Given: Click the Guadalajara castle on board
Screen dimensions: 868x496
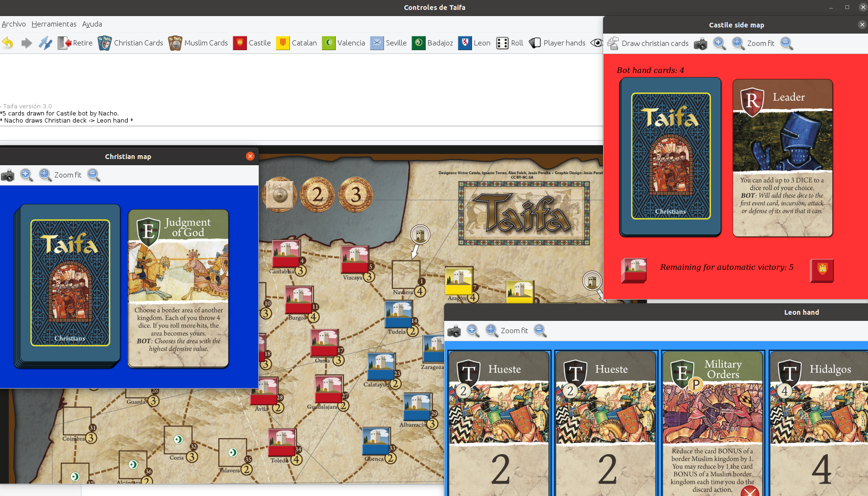Looking at the screenshot, I should [x=329, y=390].
